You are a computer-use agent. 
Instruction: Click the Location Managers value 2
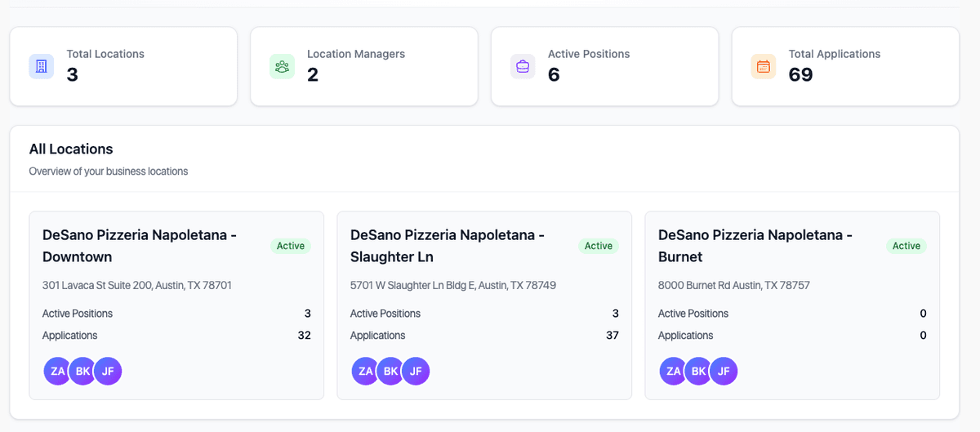[313, 75]
